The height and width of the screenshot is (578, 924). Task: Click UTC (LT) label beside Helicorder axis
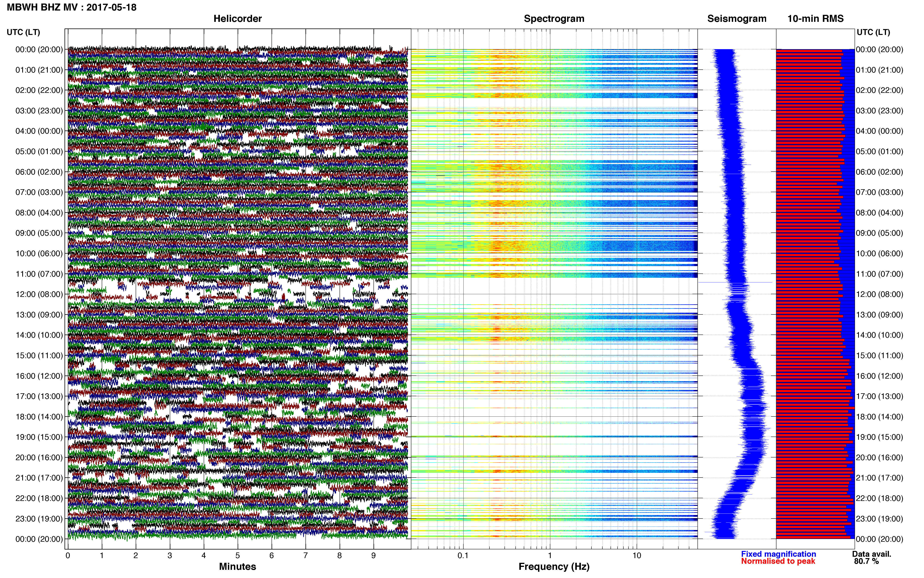(x=23, y=32)
